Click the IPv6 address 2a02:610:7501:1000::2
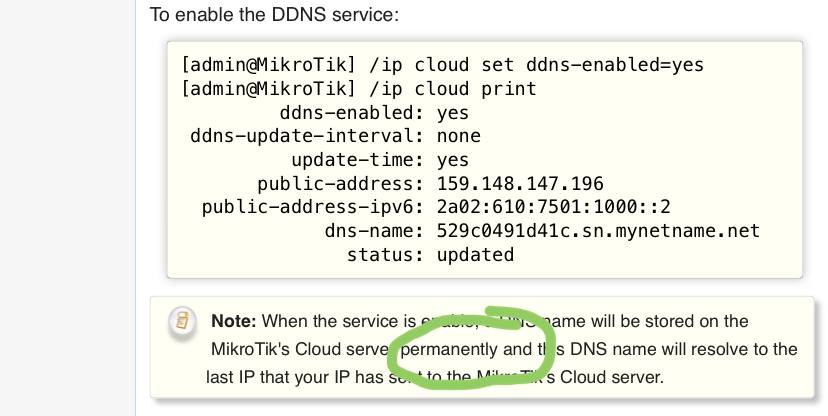This screenshot has width=828, height=416. tap(554, 207)
